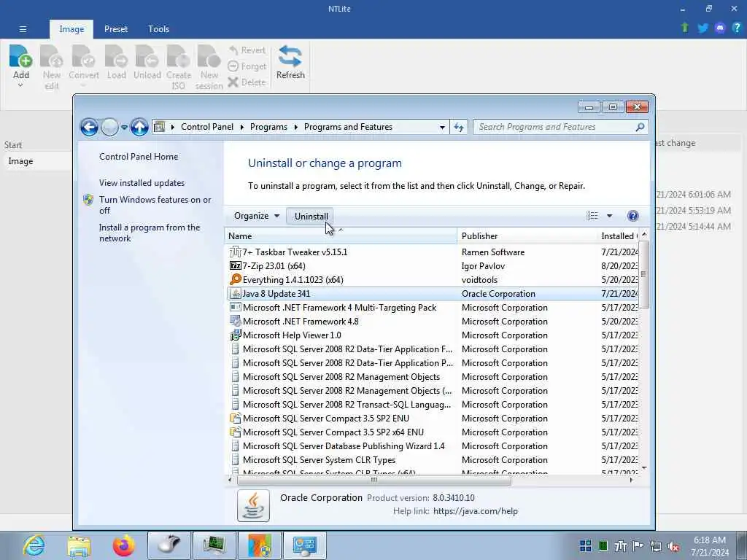747x560 pixels.
Task: Expand the Control Panel breadcrumb arrow
Action: pos(242,127)
